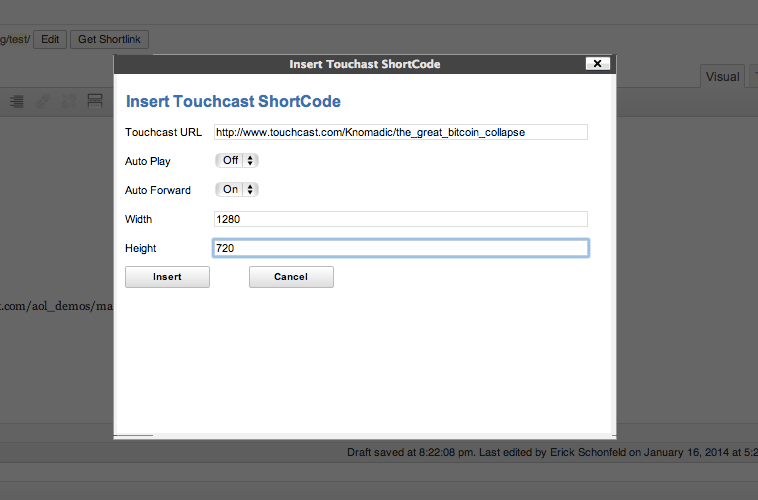This screenshot has width=758, height=500.
Task: Click the insert link toolbar icon
Action: click(x=44, y=101)
